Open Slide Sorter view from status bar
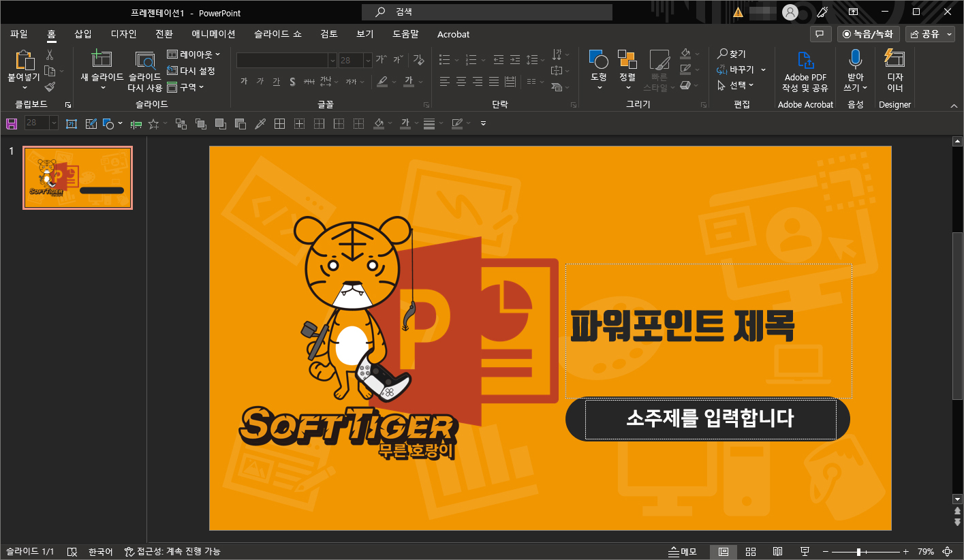This screenshot has width=964, height=560. pyautogui.click(x=751, y=551)
